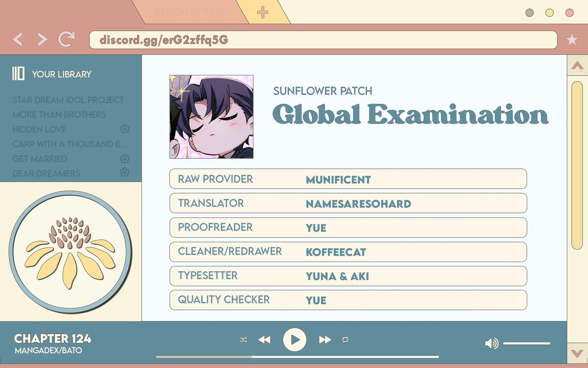
Task: Start playback with the play button
Action: point(295,340)
